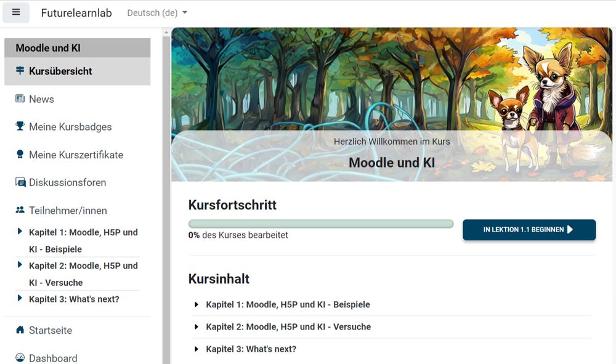Screen dimensions: 616x364
Task: Go to Startseite from sidebar
Action: pos(51,330)
